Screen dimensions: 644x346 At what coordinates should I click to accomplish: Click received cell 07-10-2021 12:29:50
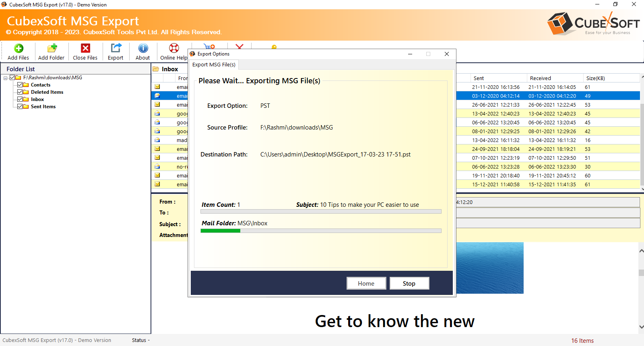(552, 158)
